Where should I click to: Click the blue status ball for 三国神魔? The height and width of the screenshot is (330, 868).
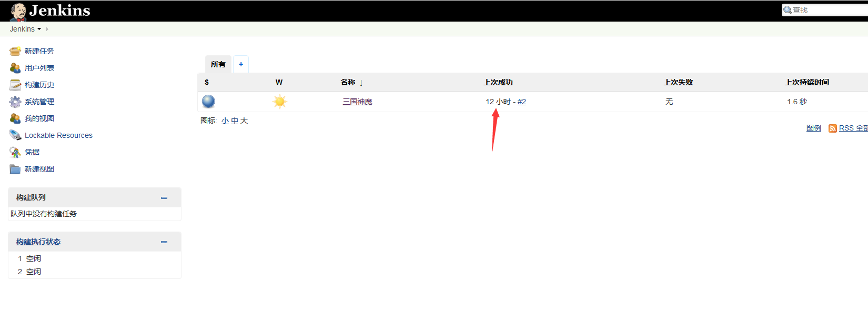click(208, 101)
